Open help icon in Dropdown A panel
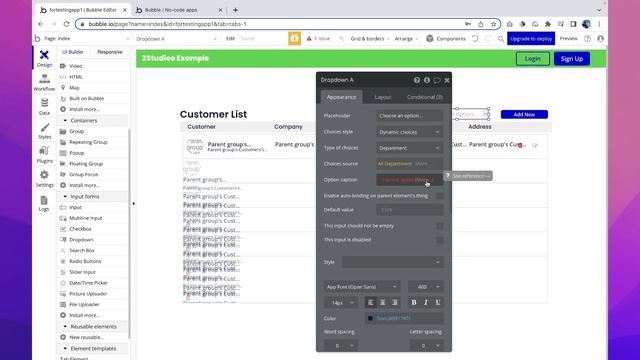640x360 pixels. coord(417,80)
